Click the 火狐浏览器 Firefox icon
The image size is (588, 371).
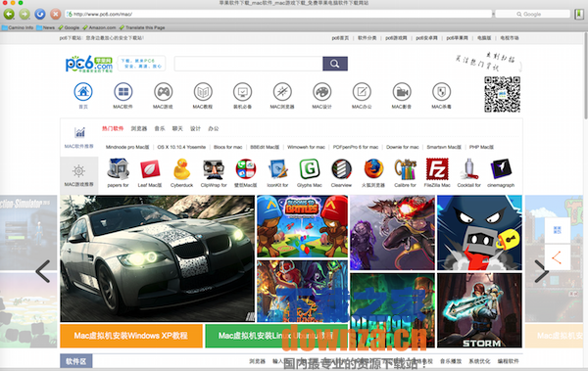coord(373,169)
